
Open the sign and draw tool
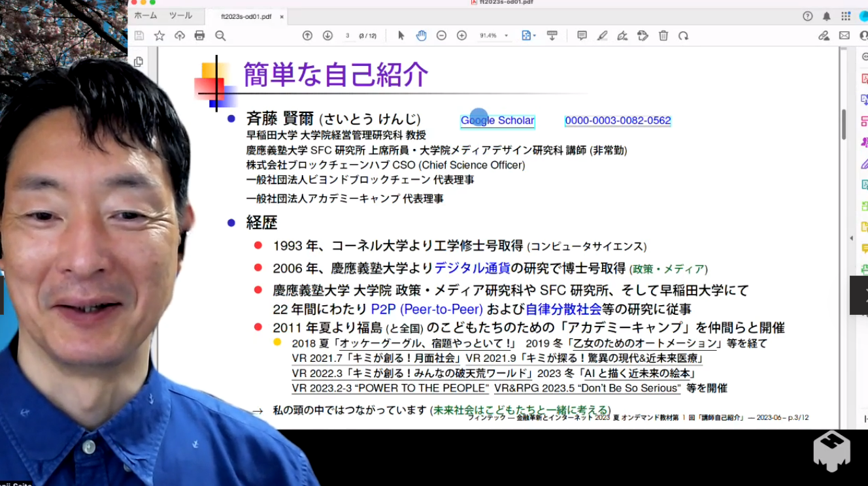pyautogui.click(x=622, y=36)
